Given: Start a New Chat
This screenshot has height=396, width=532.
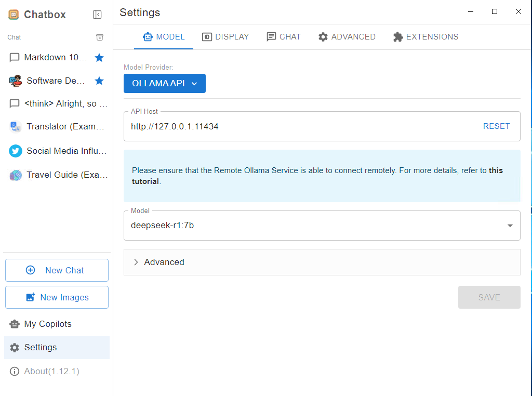Looking at the screenshot, I should point(57,270).
